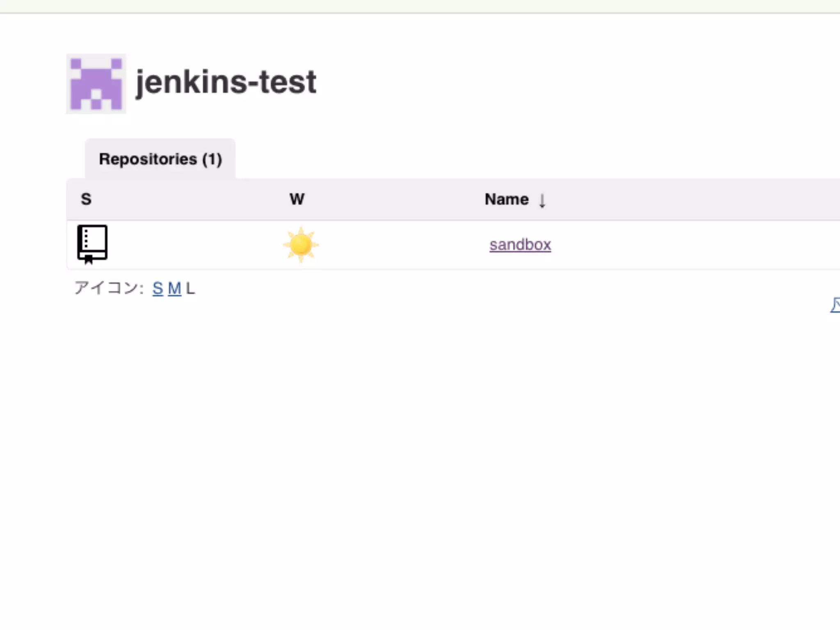The width and height of the screenshot is (840, 630).
Task: Sort the table by the S status column
Action: click(x=86, y=199)
